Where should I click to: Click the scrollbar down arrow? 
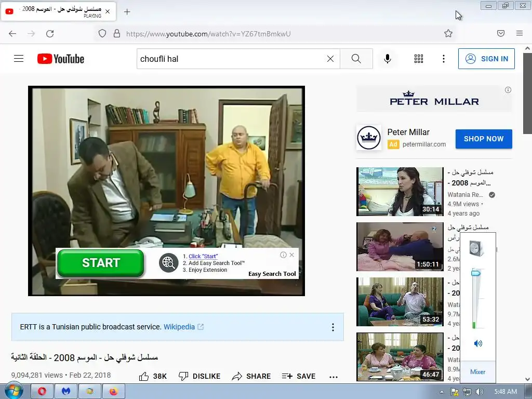coord(528,379)
